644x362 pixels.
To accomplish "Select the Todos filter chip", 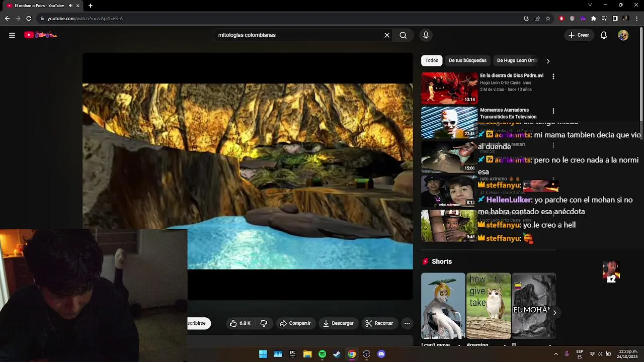I will [432, 60].
